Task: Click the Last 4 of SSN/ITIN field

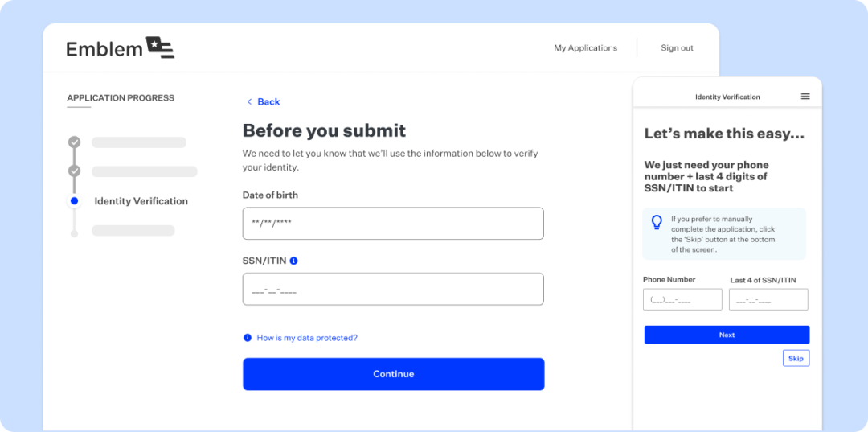Action: click(x=768, y=300)
